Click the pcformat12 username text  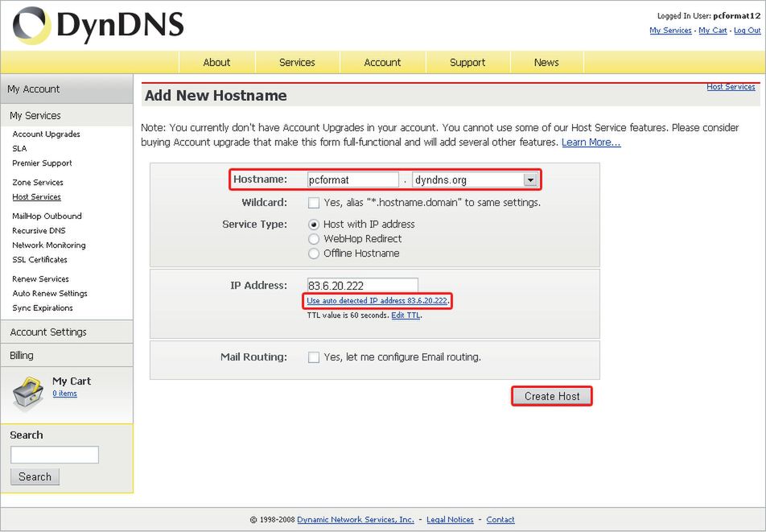click(x=737, y=16)
